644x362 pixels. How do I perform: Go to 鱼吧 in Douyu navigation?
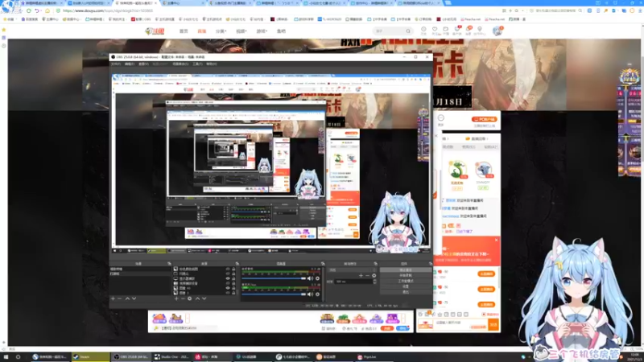point(281,31)
